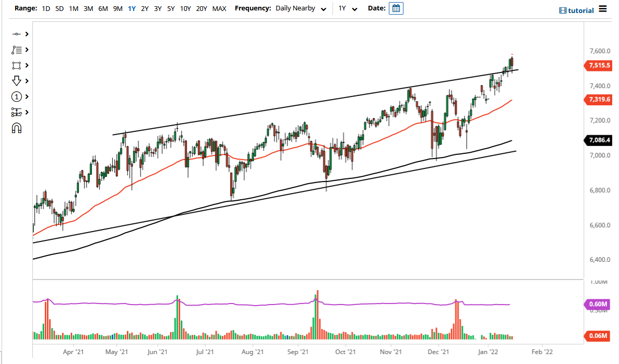The height and width of the screenshot is (364, 619).
Task: Open the measurement tool
Action: (x=17, y=112)
